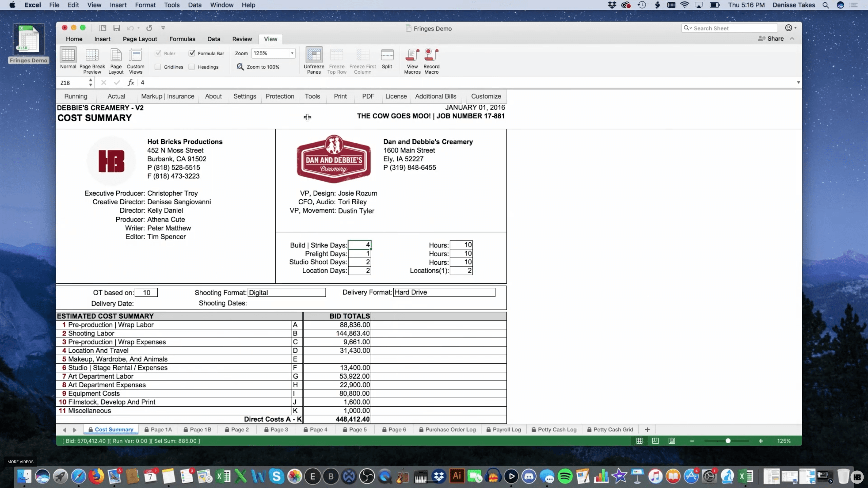Open the Zoom percentage dropdown

tap(292, 53)
